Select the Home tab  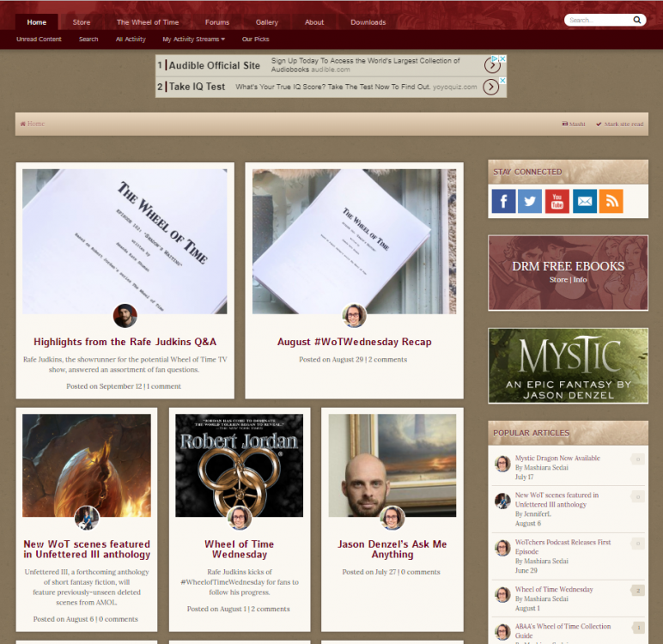37,22
